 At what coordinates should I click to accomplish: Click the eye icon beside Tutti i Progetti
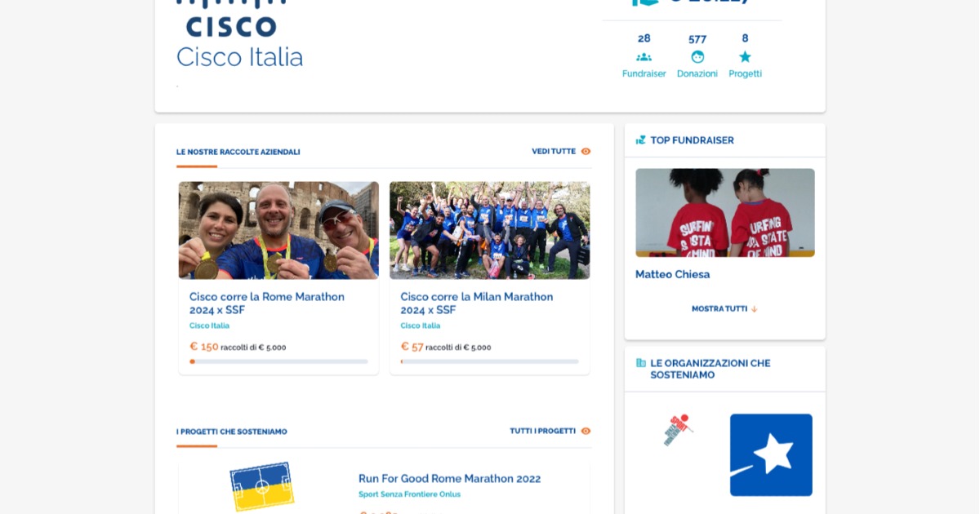click(x=586, y=432)
